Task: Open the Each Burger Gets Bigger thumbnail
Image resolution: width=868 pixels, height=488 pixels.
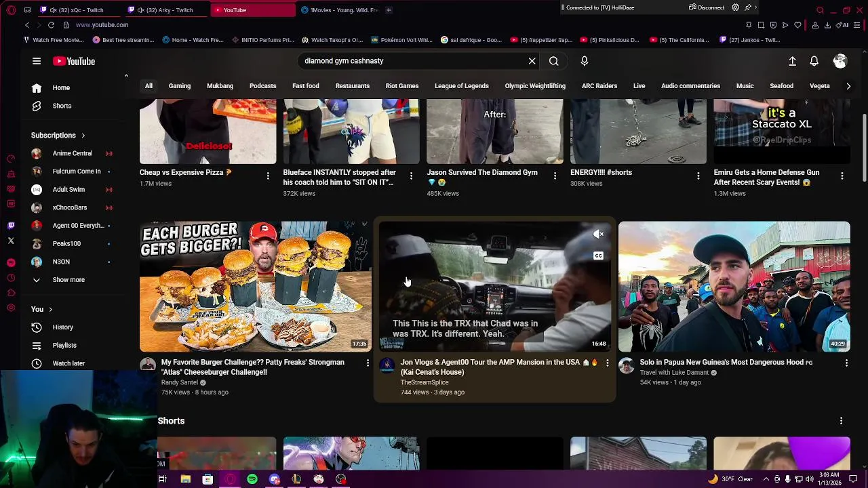Action: point(256,287)
